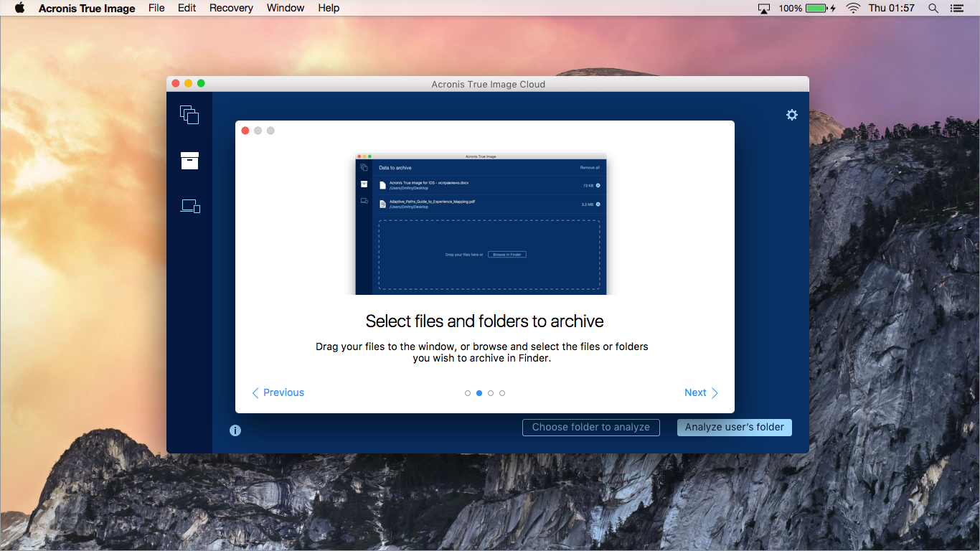The image size is (980, 551).
Task: Minimize the Acronis True Image Cloud window
Action: 188,83
